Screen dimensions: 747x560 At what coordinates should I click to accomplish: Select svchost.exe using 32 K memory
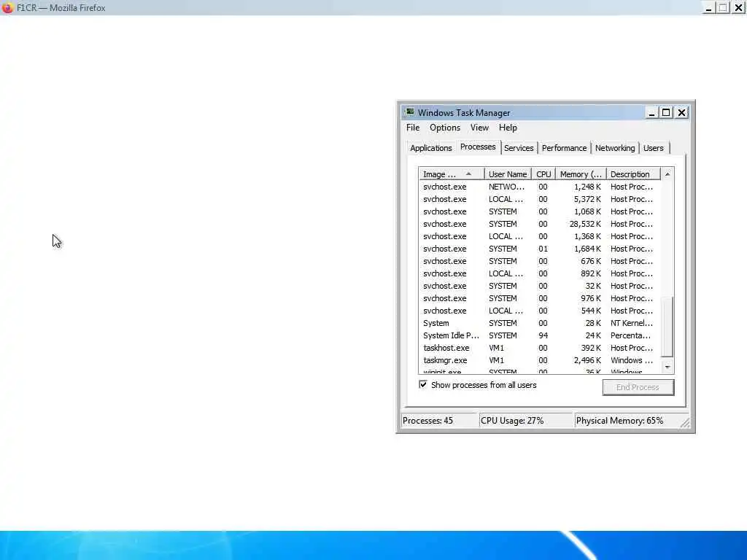pyautogui.click(x=540, y=286)
